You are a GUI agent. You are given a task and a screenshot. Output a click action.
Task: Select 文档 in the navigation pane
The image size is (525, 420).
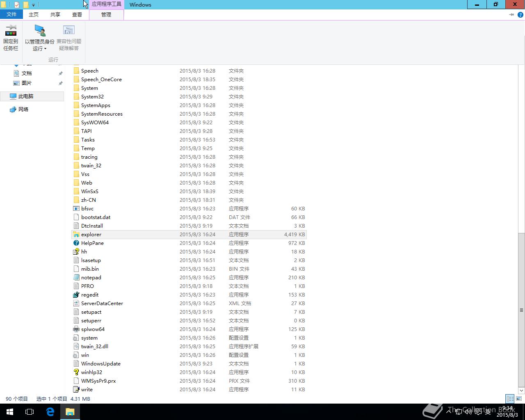pyautogui.click(x=27, y=73)
